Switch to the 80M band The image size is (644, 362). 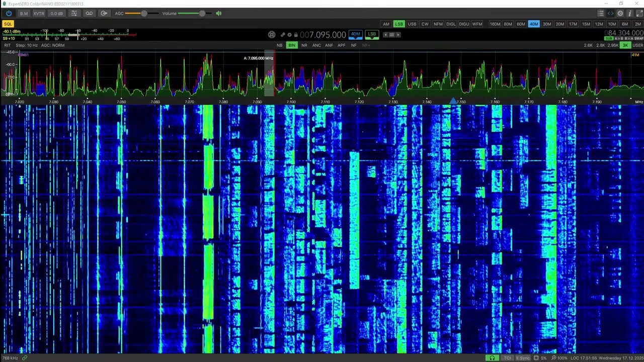coord(508,24)
